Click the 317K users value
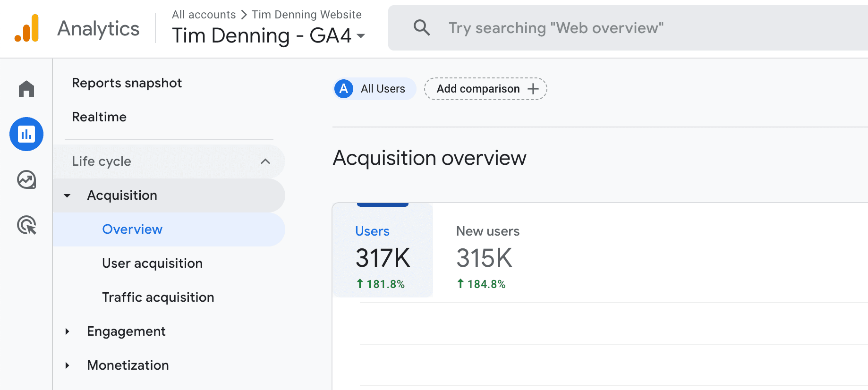 coord(383,258)
